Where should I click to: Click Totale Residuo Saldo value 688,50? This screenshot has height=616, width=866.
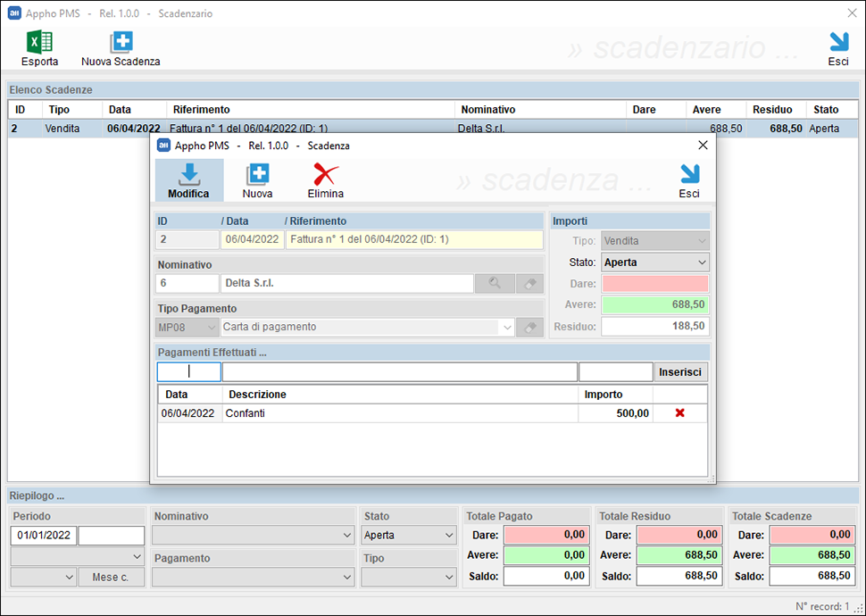(x=679, y=576)
